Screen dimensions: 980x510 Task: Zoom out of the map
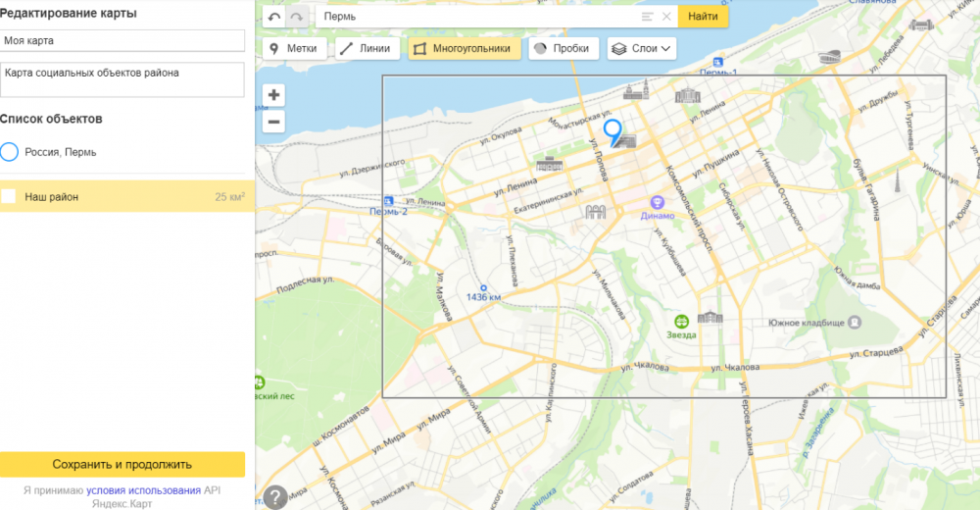tap(273, 122)
